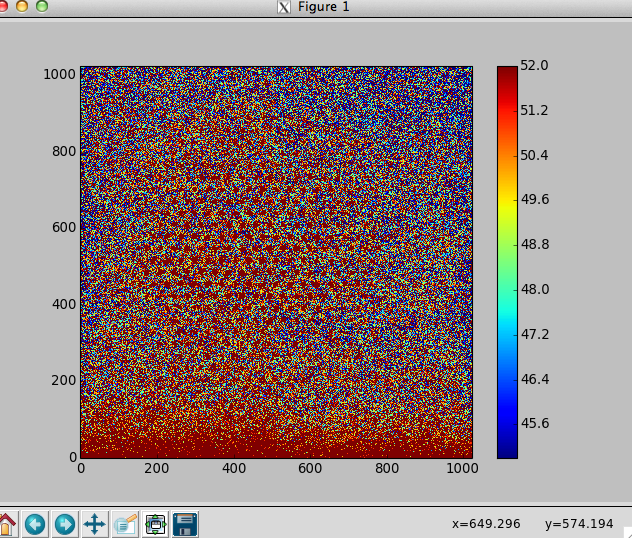Activate the Zoom to rectangle tool
632x538 pixels.
point(125,524)
